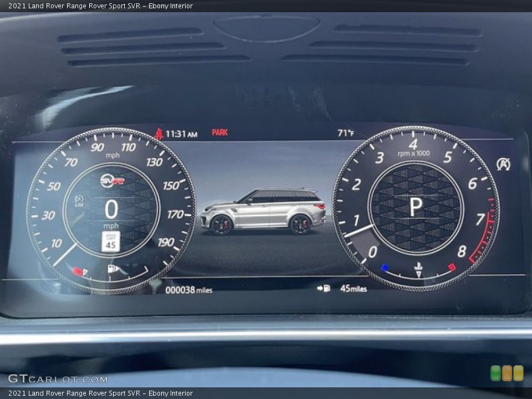The height and width of the screenshot is (399, 532).
Task: Tap the 000038 miles odometer
Action: [188, 290]
